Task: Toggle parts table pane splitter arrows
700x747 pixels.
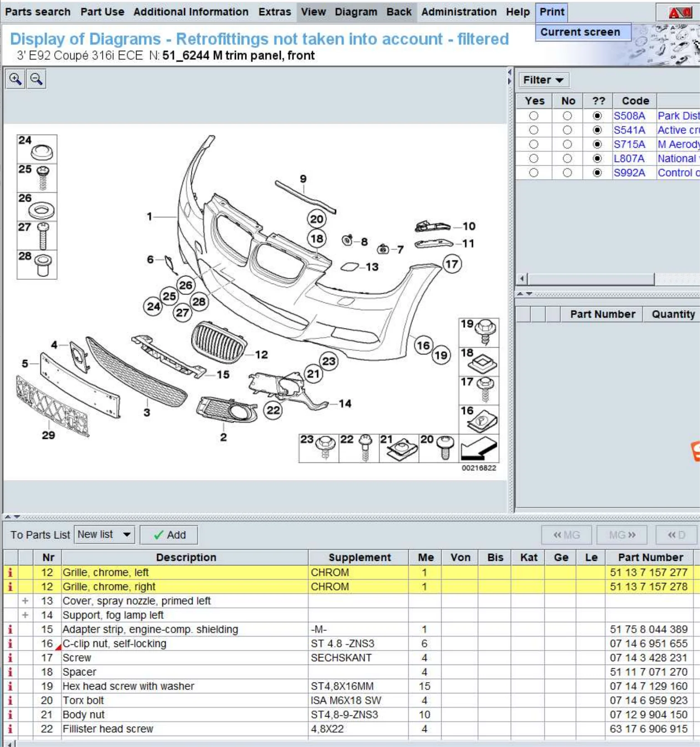Action: pyautogui.click(x=12, y=517)
